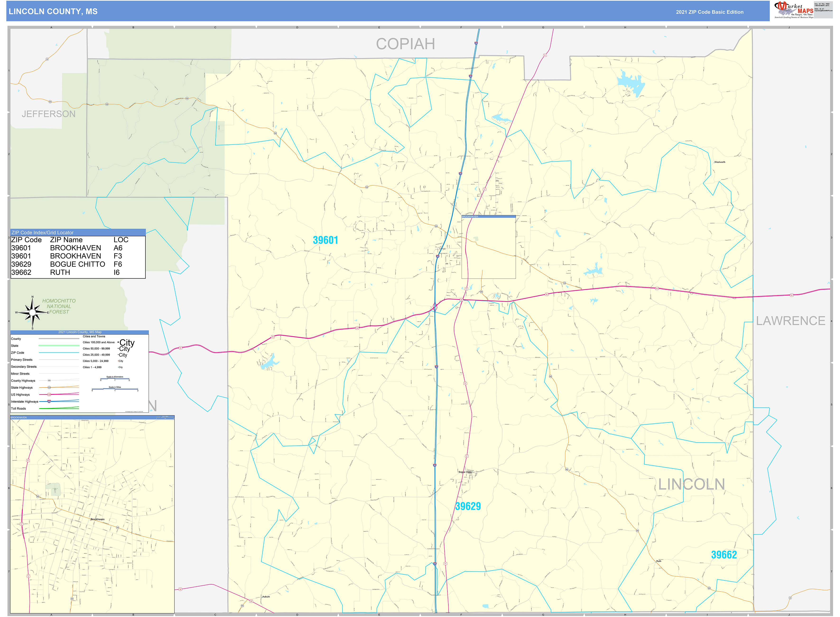This screenshot has height=617, width=840.
Task: Select the State Highways marker in legend
Action: (49, 388)
